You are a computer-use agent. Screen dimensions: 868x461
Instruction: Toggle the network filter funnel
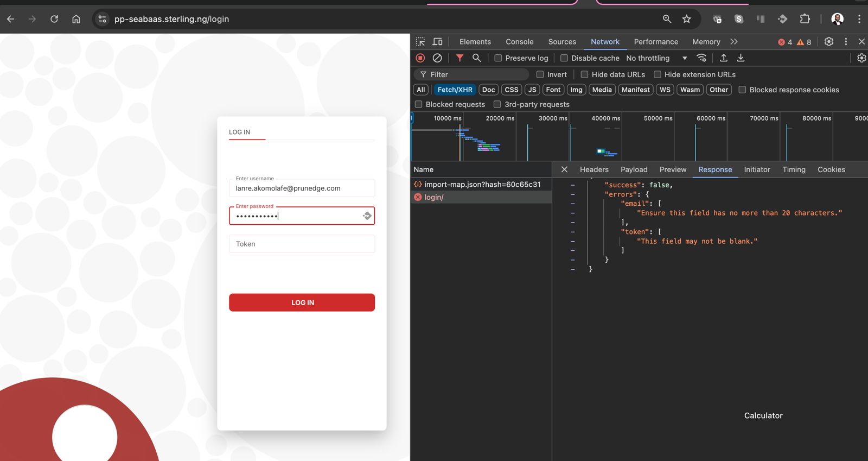click(459, 58)
